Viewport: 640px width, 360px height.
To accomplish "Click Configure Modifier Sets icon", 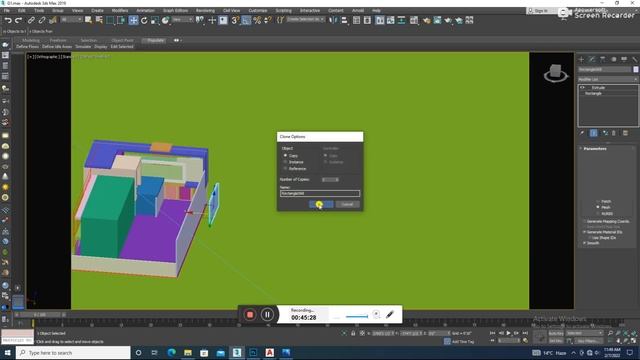I will 625,133.
